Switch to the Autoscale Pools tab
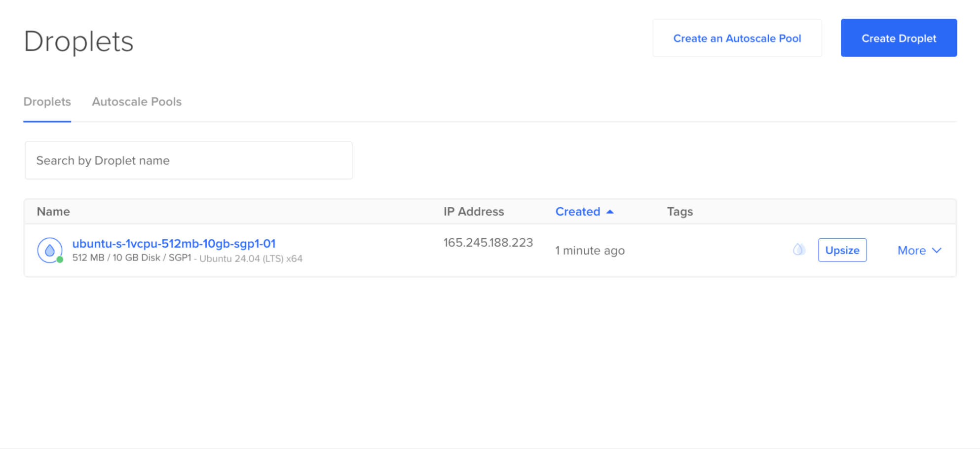 pyautogui.click(x=137, y=102)
